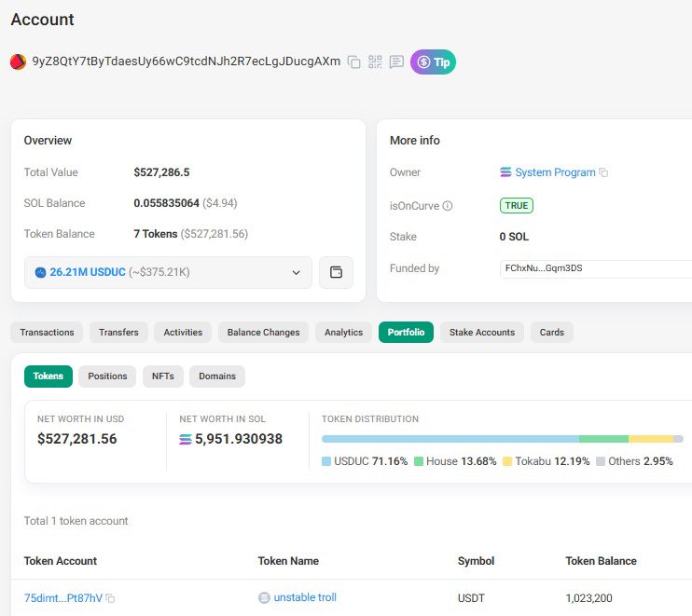Screen dimensions: 692x616
Task: Switch to the Domains sub-tab
Action: click(x=217, y=376)
